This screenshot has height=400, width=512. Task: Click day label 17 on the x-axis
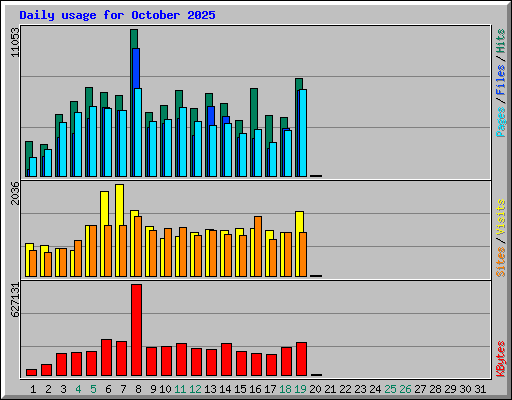click(x=270, y=389)
